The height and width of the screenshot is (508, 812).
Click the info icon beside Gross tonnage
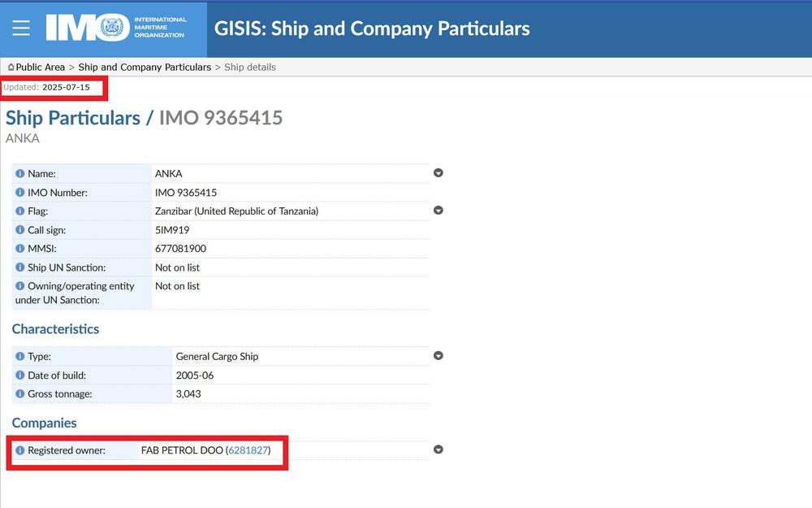[x=20, y=394]
